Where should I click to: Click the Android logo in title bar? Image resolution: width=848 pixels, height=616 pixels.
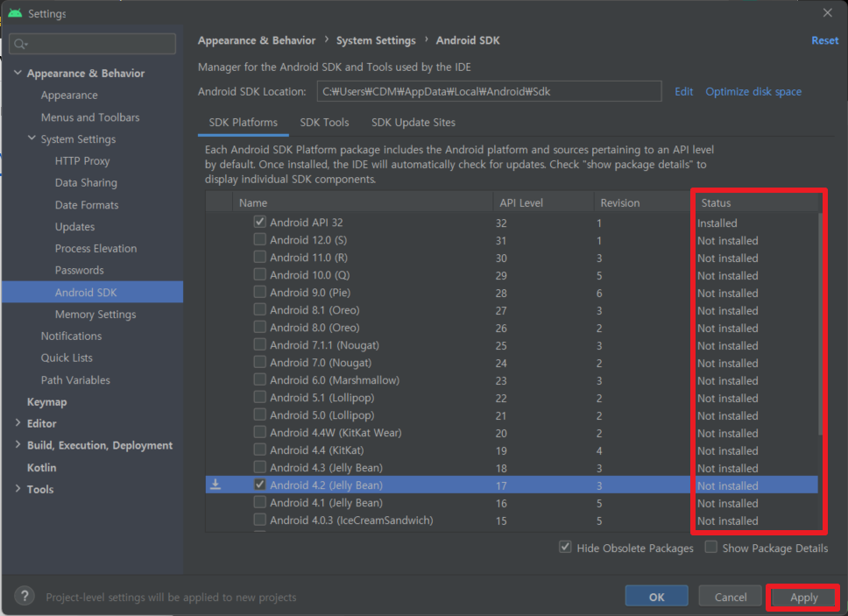tap(15, 13)
